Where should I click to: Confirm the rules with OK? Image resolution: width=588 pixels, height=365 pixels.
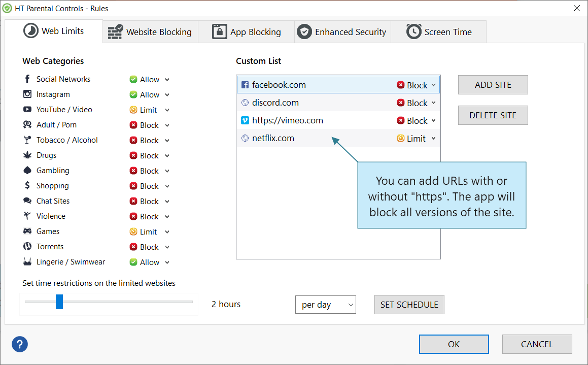click(454, 344)
